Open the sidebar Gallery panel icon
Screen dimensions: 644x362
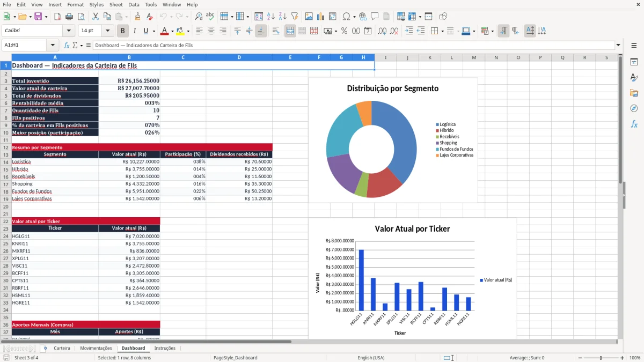(x=634, y=93)
